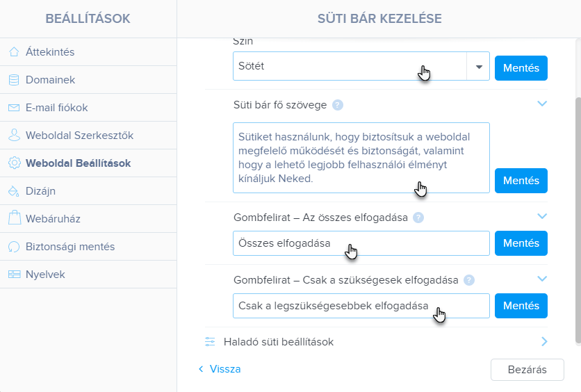Click the Áttekintés home icon
Screen dimensions: 581x392
[x=14, y=52]
